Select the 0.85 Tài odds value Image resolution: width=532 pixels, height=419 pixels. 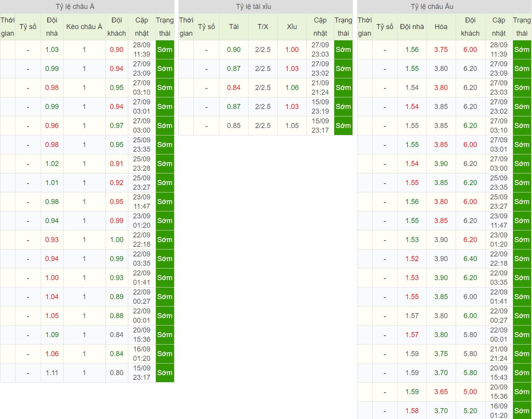(x=234, y=126)
